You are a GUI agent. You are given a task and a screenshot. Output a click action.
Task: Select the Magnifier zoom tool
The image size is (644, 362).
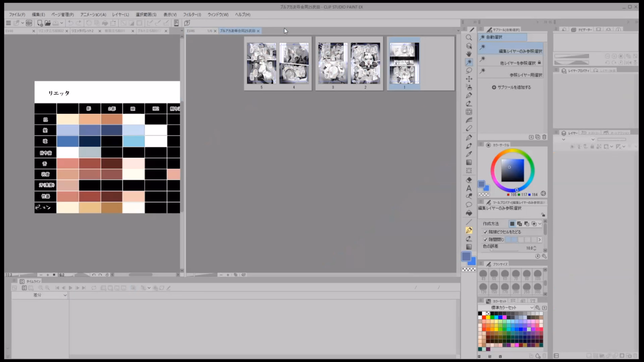[x=469, y=38]
